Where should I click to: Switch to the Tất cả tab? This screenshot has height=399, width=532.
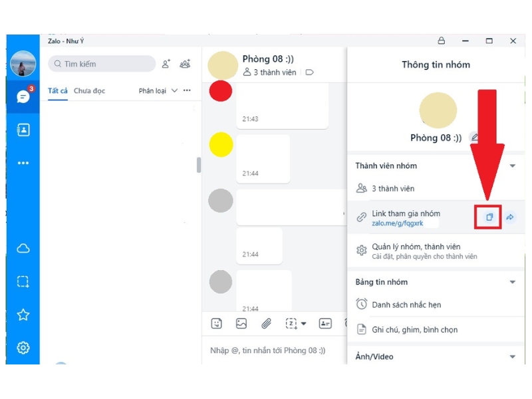[x=58, y=91]
